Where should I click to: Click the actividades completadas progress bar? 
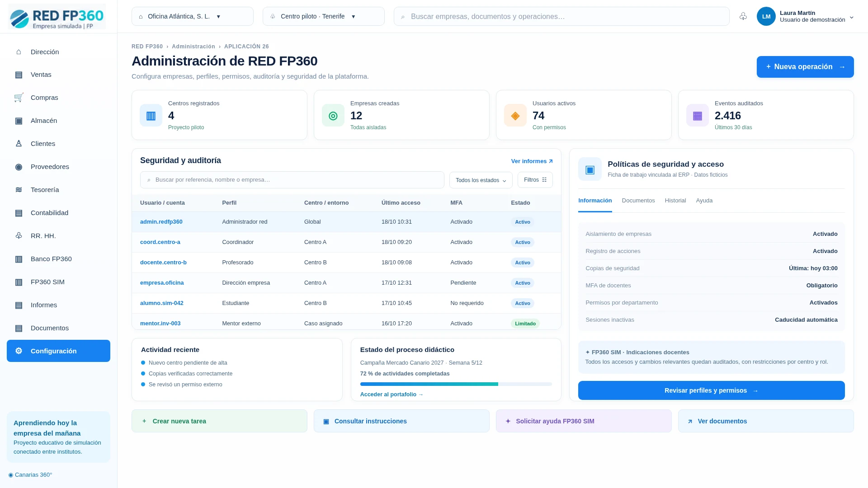(456, 384)
